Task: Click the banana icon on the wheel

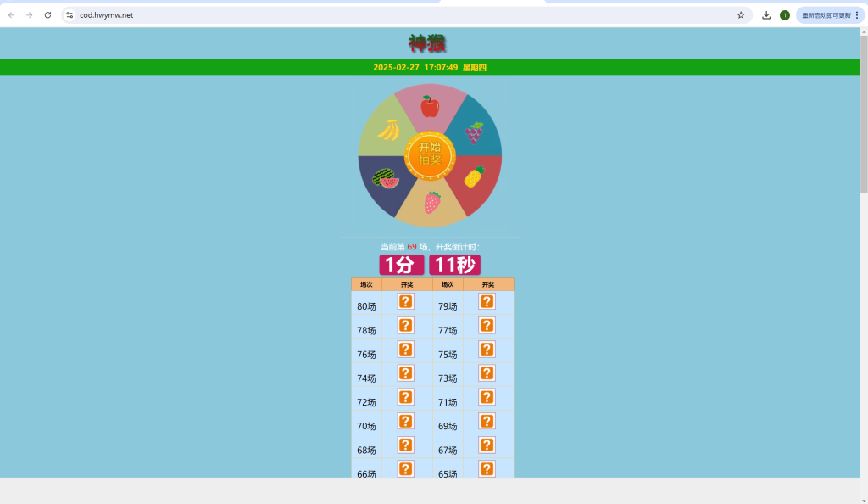Action: 388,130
